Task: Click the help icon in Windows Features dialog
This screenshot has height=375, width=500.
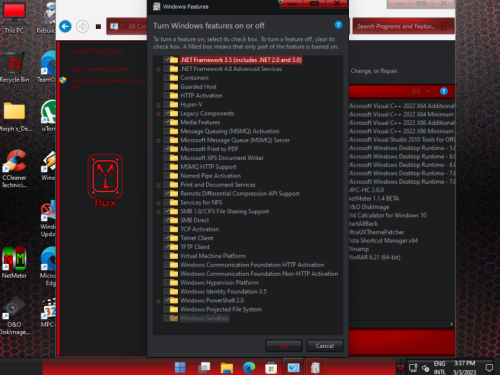Action: (x=338, y=25)
